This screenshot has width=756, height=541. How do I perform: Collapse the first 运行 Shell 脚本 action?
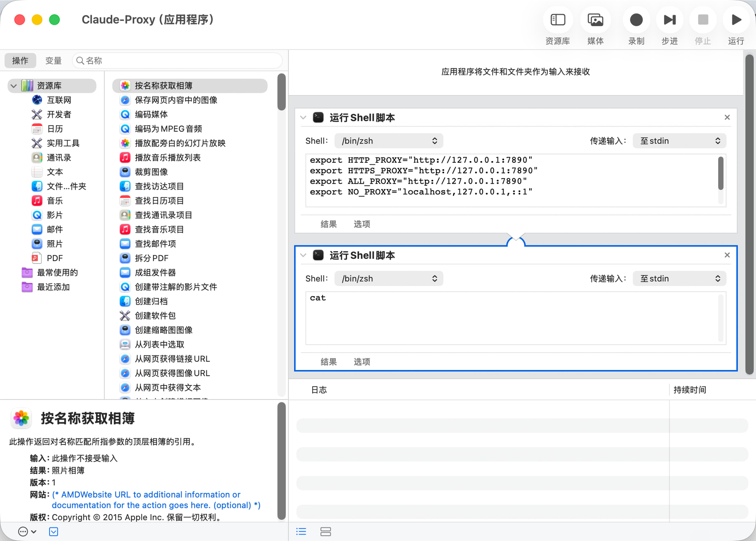[x=303, y=117]
